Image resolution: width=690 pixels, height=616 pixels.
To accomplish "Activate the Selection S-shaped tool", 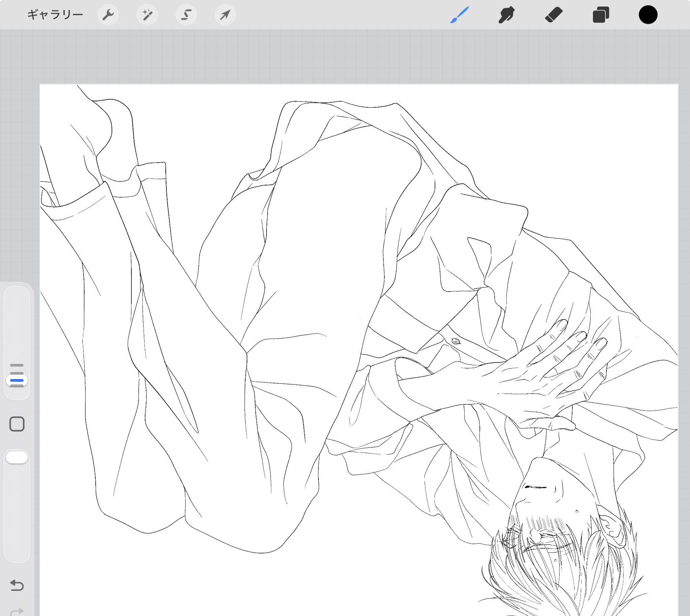I will (186, 15).
